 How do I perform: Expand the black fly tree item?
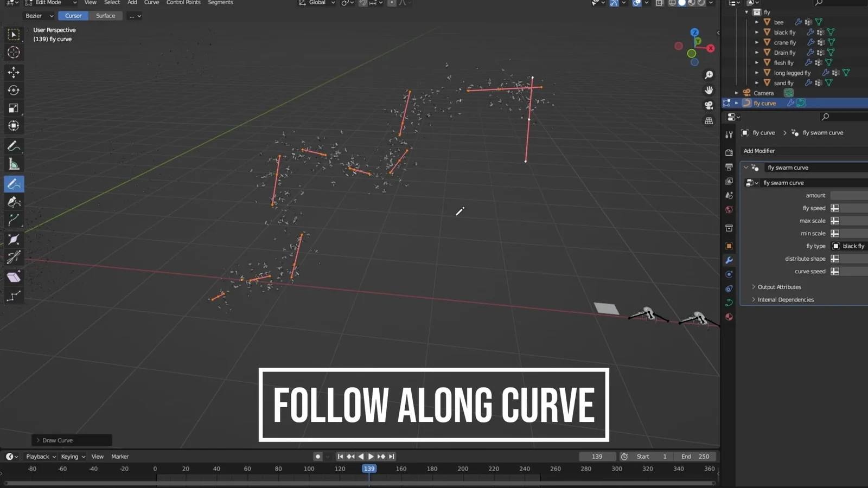click(757, 33)
